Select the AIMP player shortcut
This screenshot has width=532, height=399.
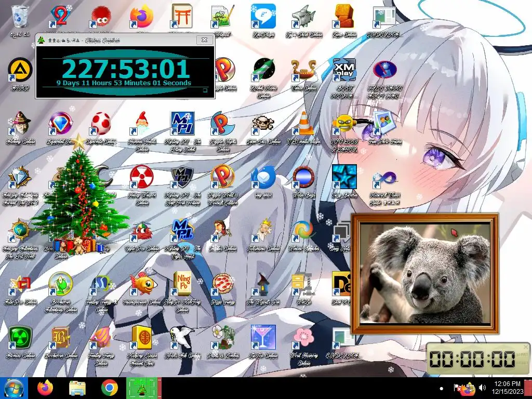click(20, 70)
